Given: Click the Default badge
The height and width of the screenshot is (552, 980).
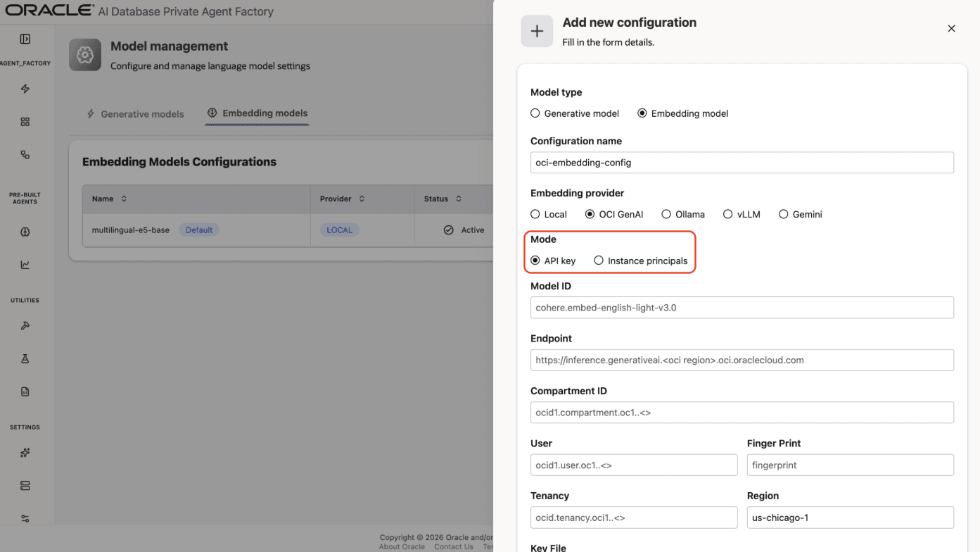Looking at the screenshot, I should tap(199, 230).
